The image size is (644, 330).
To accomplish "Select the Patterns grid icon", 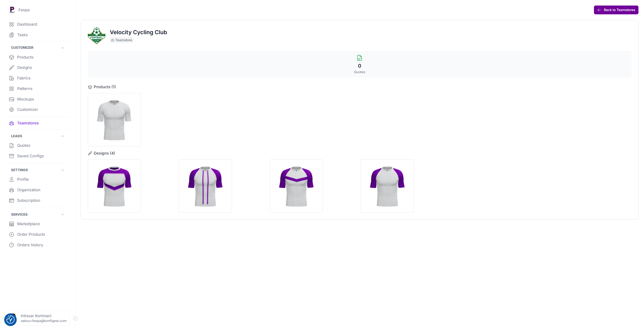I will click(12, 88).
